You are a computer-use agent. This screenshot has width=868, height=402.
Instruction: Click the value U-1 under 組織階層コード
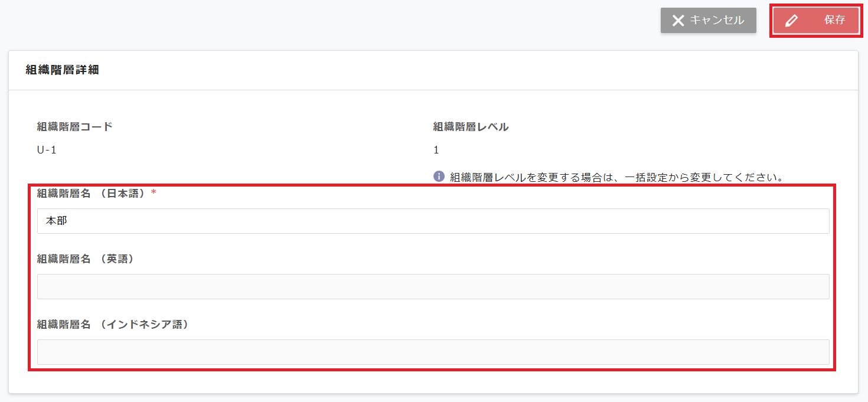(45, 150)
